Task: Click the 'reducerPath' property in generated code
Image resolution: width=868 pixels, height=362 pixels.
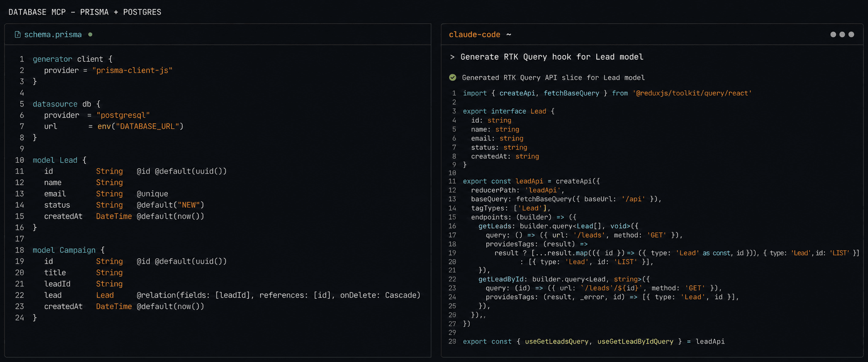Action: (x=494, y=190)
